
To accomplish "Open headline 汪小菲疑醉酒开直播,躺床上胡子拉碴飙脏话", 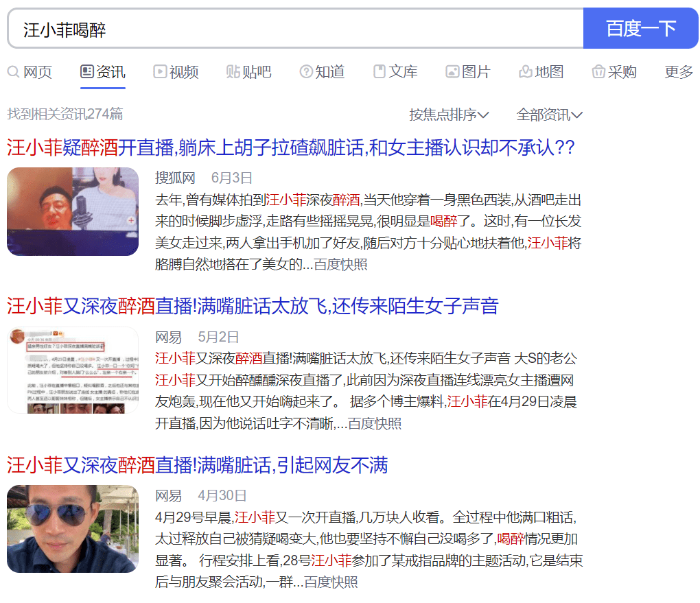I will 290,147.
